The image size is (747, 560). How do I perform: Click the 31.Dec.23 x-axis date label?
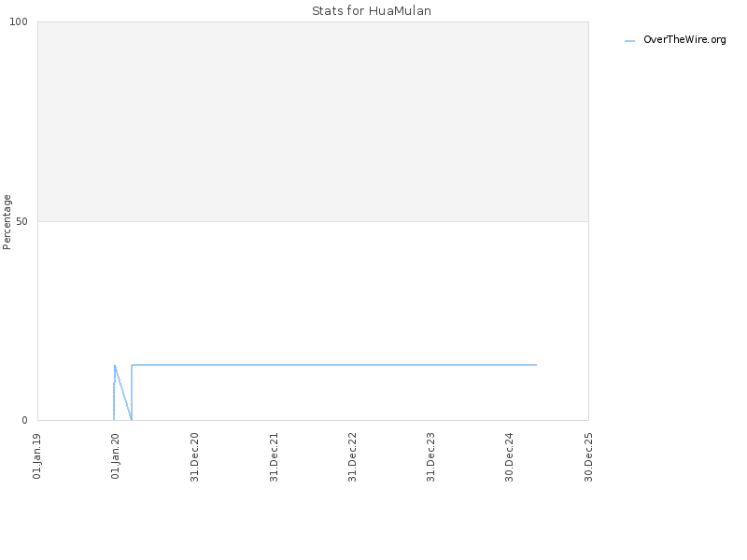(431, 456)
